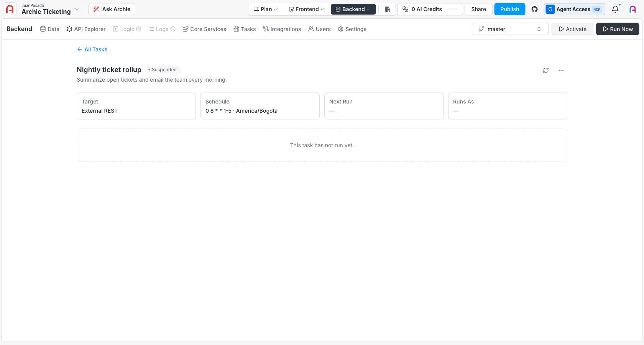This screenshot has width=644, height=345.
Task: Open API Explorer
Action: tap(86, 29)
